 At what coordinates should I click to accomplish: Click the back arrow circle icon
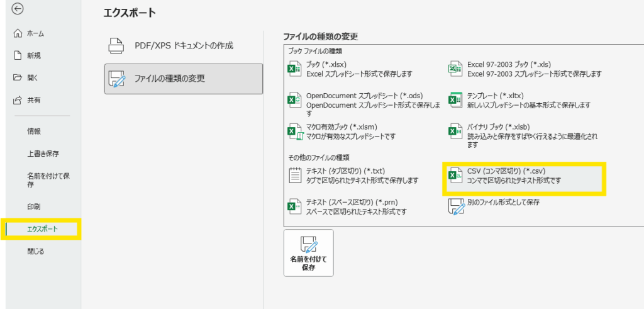(x=18, y=9)
